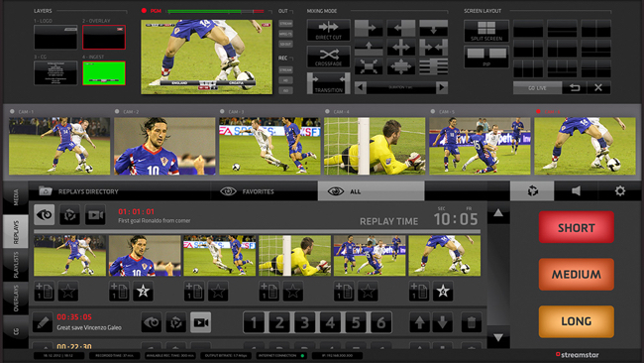Select the CAM-2 preview thumbnail

pyautogui.click(x=164, y=147)
